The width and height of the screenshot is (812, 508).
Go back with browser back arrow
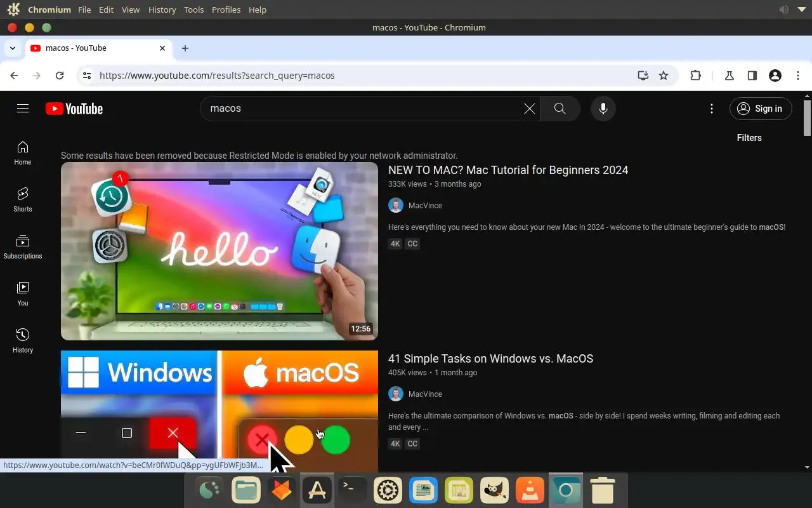[14, 76]
